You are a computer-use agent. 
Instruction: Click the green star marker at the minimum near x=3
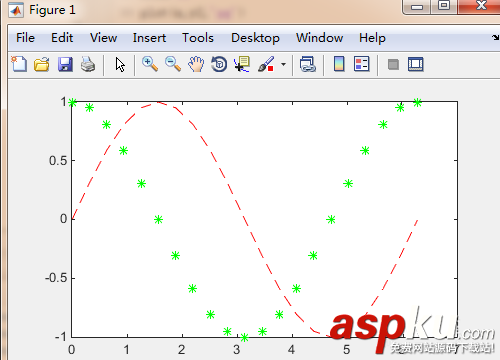click(244, 338)
